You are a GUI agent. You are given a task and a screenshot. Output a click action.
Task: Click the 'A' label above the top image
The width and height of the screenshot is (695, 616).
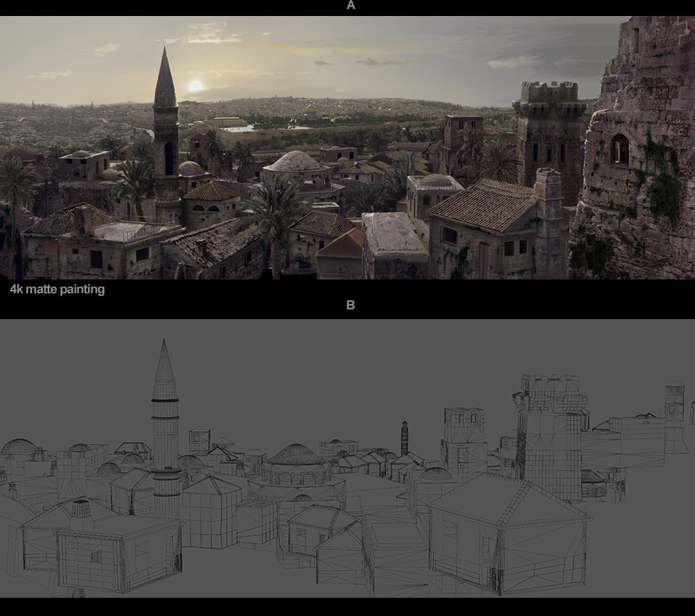(350, 6)
